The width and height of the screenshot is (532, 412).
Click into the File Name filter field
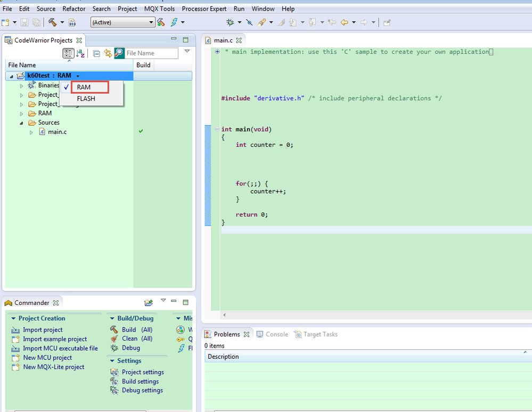[151, 53]
